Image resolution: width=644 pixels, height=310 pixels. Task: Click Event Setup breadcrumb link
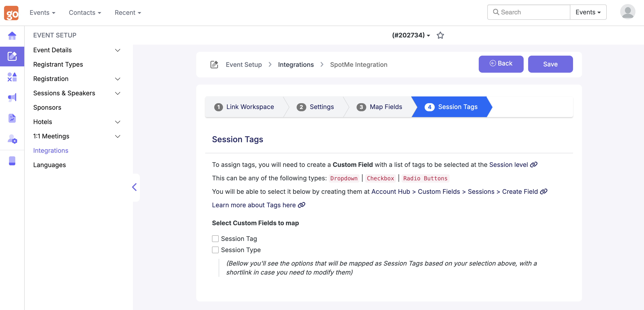pos(244,65)
